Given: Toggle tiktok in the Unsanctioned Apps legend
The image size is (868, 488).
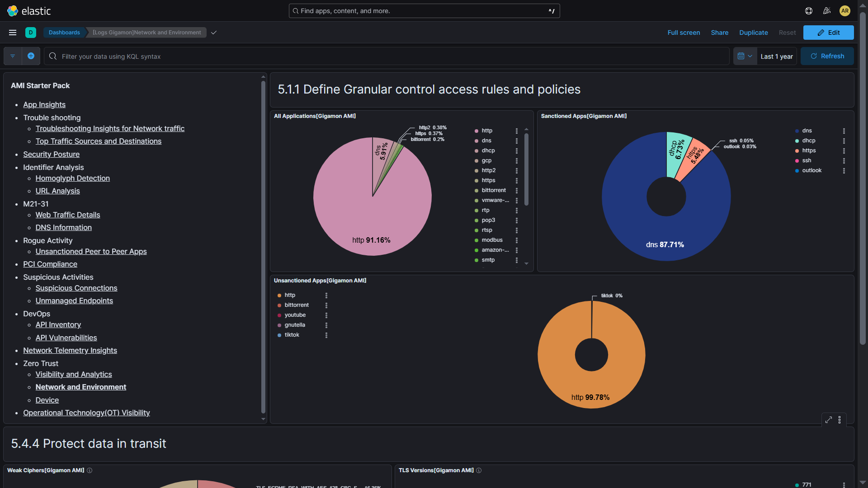Looking at the screenshot, I should pyautogui.click(x=292, y=335).
